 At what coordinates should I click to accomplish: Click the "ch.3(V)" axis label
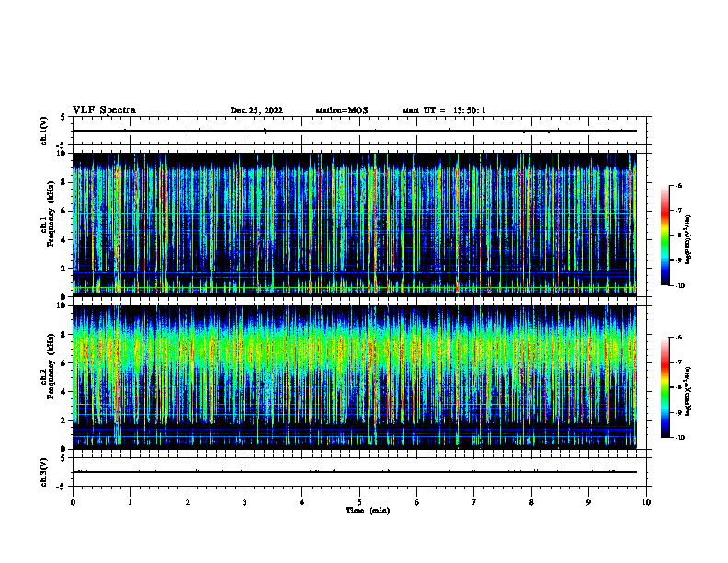[x=43, y=472]
